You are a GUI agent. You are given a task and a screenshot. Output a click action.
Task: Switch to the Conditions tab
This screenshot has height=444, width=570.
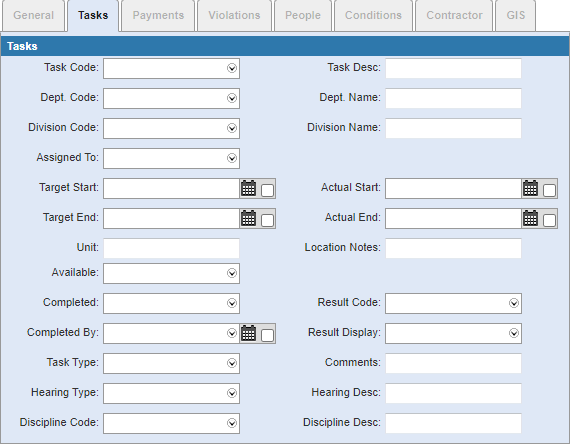(373, 15)
